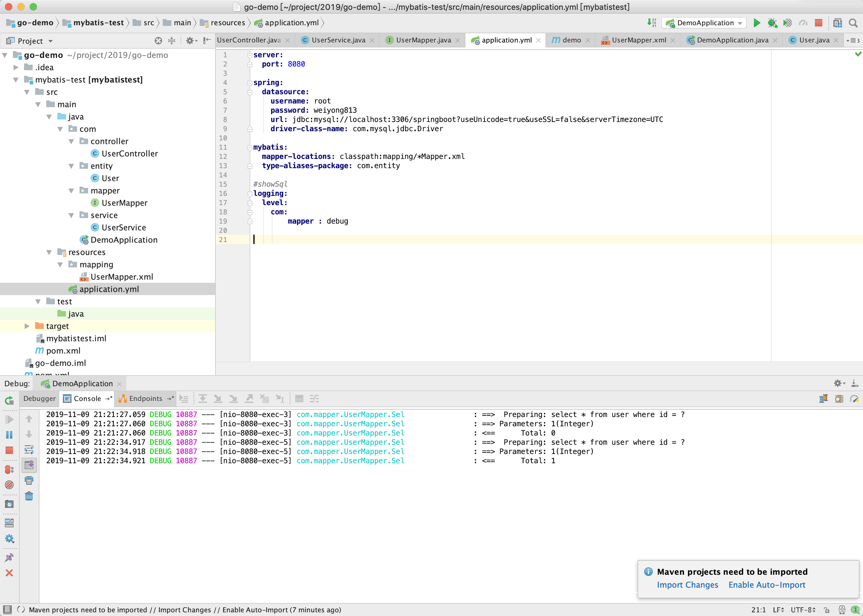Open the Debug tool window settings gear
The height and width of the screenshot is (616, 863).
pyautogui.click(x=839, y=383)
